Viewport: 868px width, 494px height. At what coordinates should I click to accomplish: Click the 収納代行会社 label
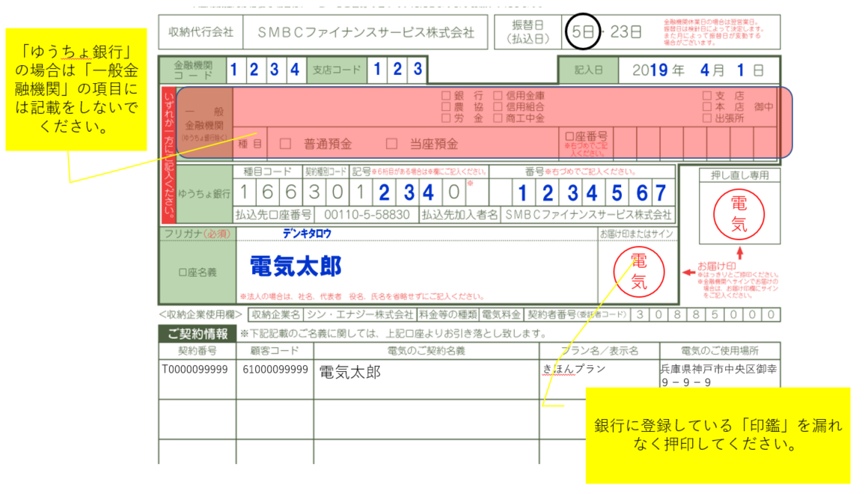pyautogui.click(x=201, y=32)
